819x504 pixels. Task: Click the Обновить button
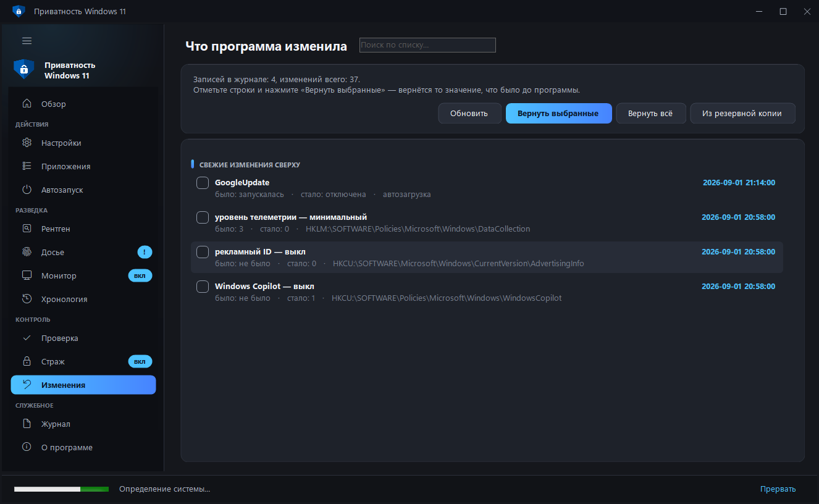[469, 114]
